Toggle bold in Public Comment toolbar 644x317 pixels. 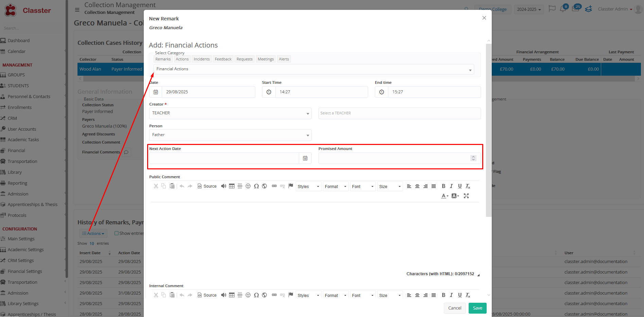[443, 186]
